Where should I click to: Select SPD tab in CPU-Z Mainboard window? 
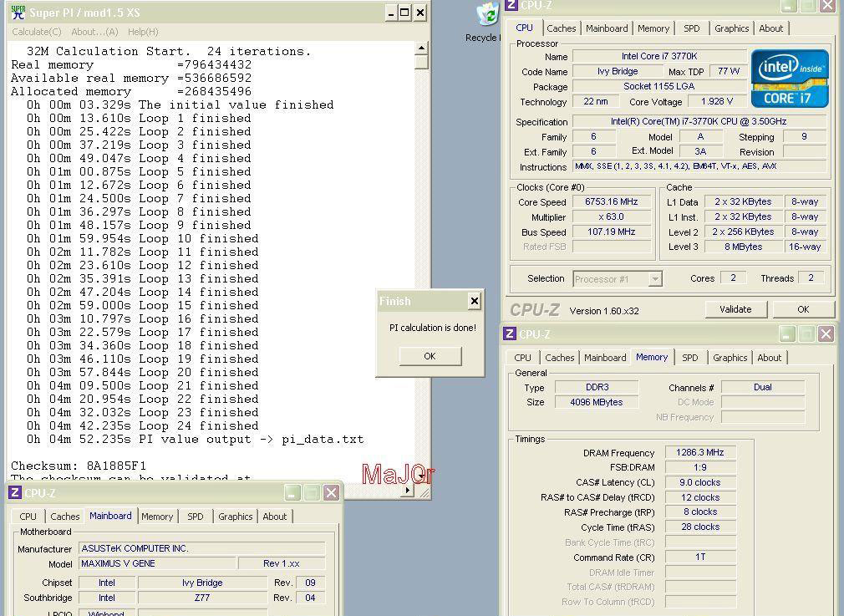pos(196,517)
